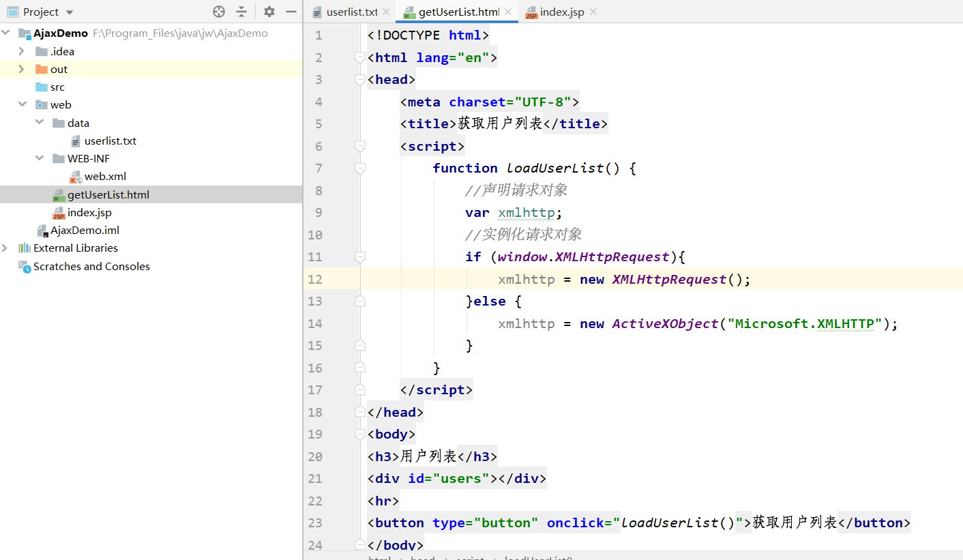Viewport: 963px width, 560px height.
Task: Fold the head tag on line 3
Action: pyautogui.click(x=360, y=80)
